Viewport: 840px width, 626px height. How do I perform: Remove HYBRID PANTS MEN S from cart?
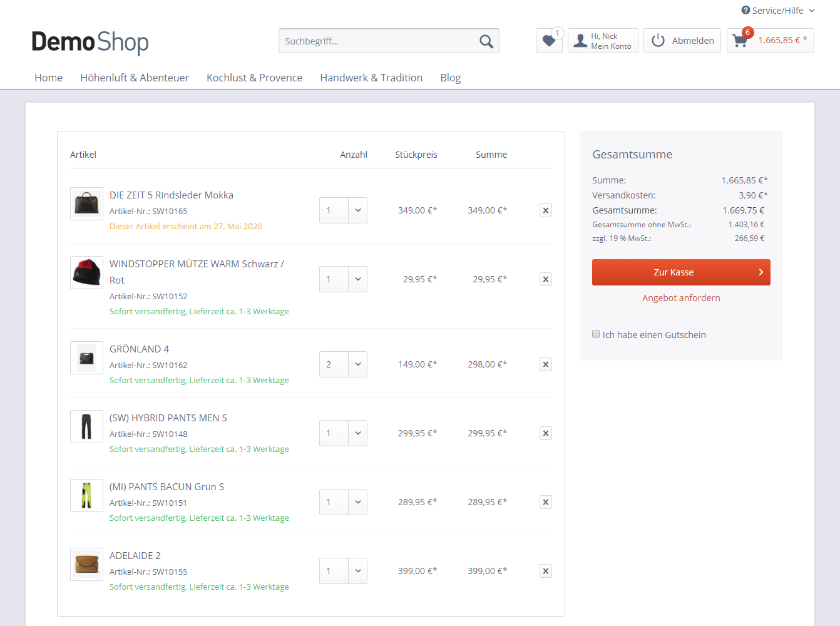coord(546,433)
